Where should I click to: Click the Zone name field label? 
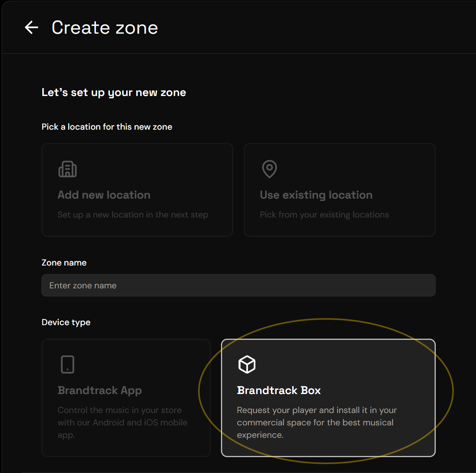(64, 262)
